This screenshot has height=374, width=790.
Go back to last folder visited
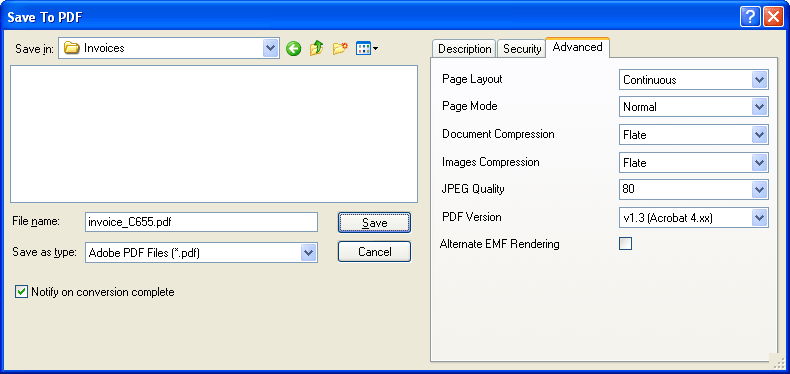pos(293,48)
